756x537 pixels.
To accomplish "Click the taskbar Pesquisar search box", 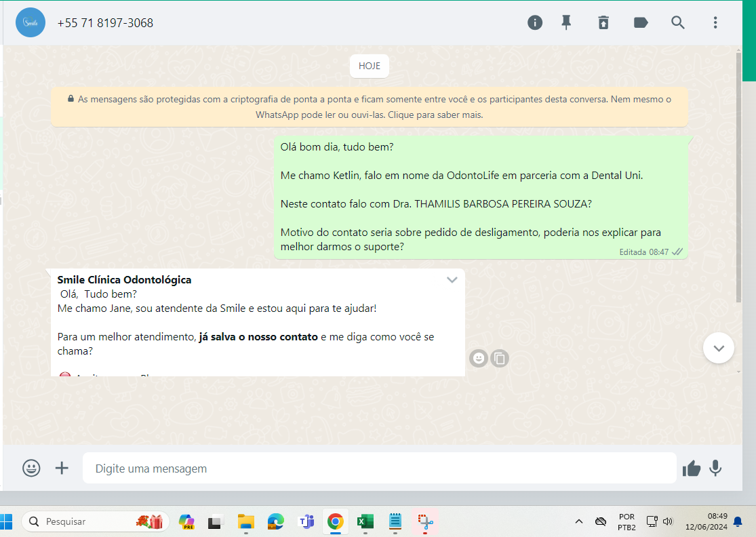I will (x=96, y=521).
